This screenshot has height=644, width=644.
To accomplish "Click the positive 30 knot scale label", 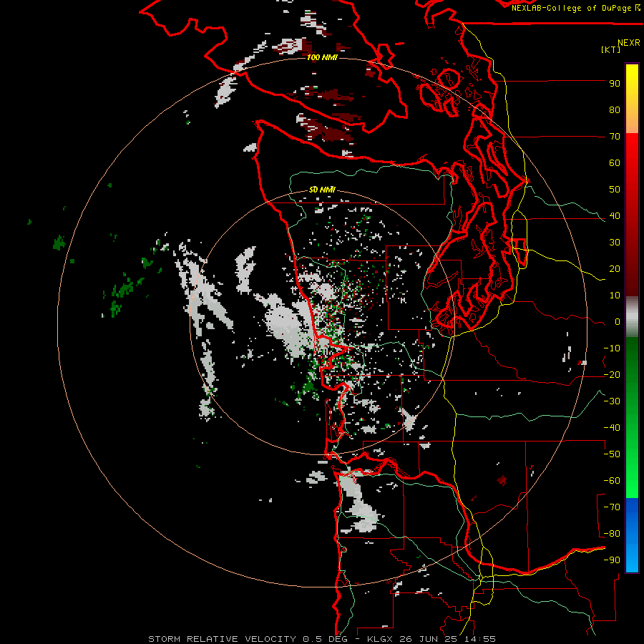I will click(x=615, y=243).
